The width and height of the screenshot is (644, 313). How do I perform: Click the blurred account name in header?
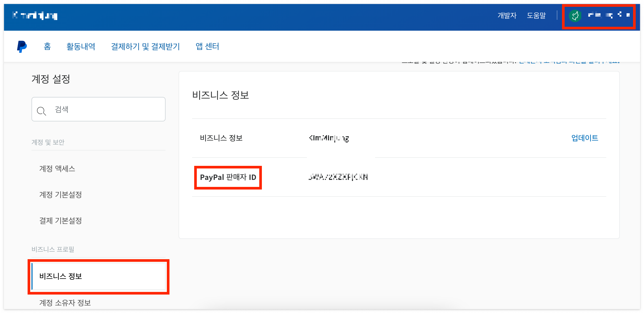click(x=608, y=15)
